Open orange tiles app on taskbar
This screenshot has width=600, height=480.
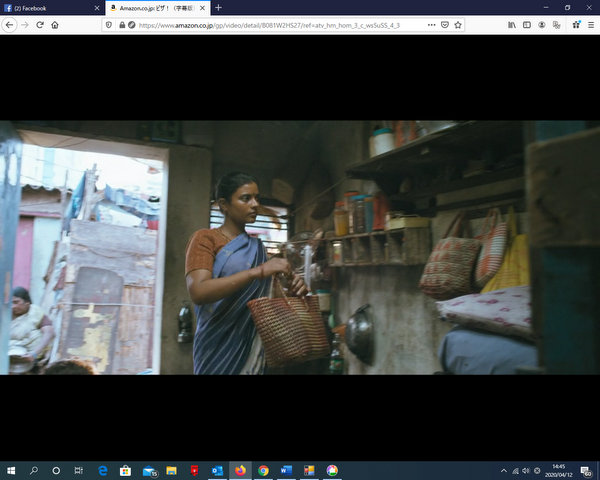pyautogui.click(x=309, y=470)
